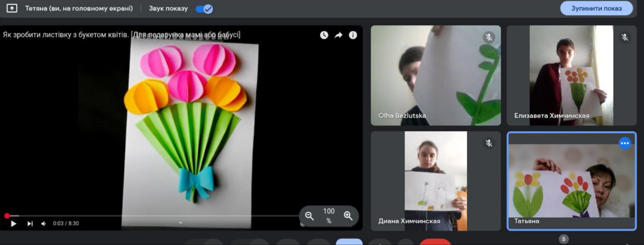Select Елизавета Химчинская's video tile

572,75
